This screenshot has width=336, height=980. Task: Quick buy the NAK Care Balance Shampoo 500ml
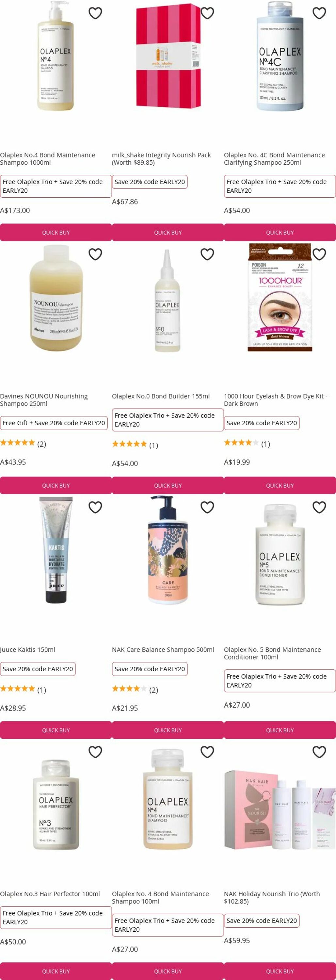pos(168,730)
